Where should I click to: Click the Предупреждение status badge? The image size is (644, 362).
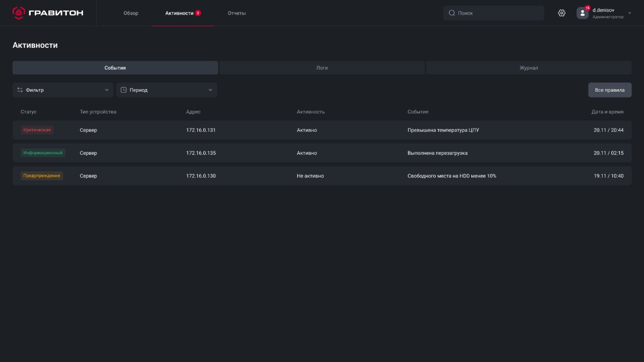[x=42, y=176]
